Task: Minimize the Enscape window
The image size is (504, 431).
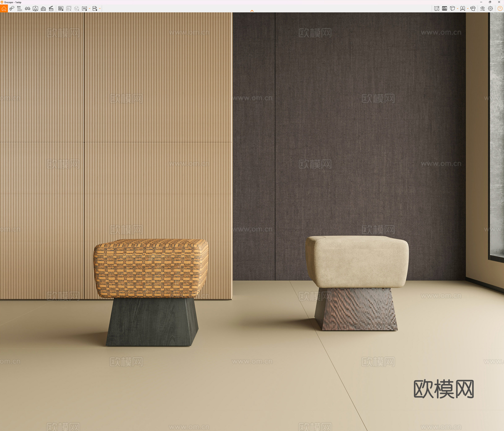Action: pos(481,2)
